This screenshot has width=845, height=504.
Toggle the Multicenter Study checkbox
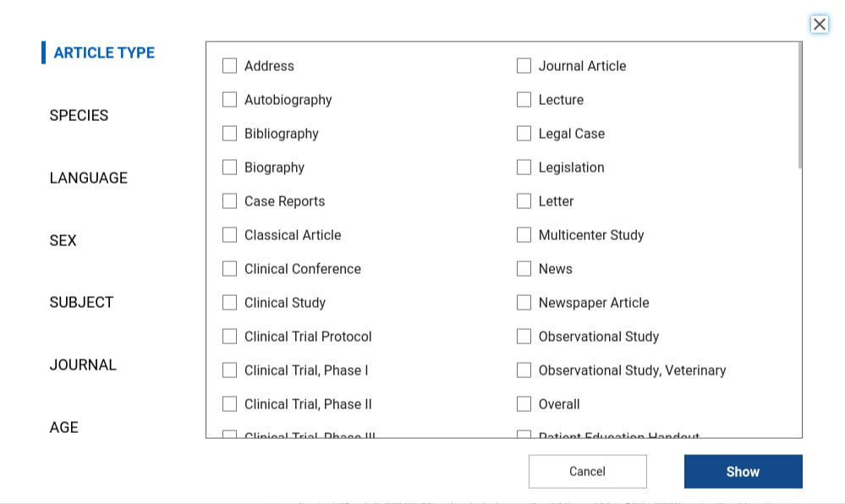524,235
